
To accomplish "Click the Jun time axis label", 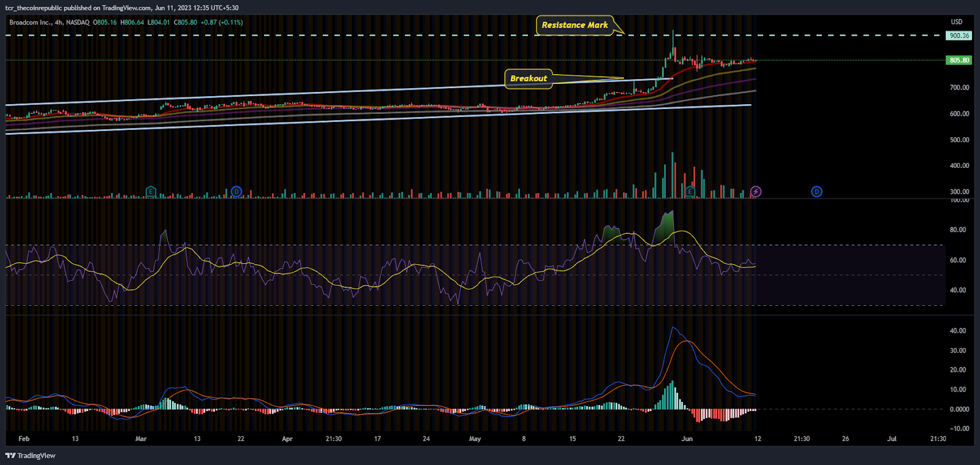I will pos(687,439).
